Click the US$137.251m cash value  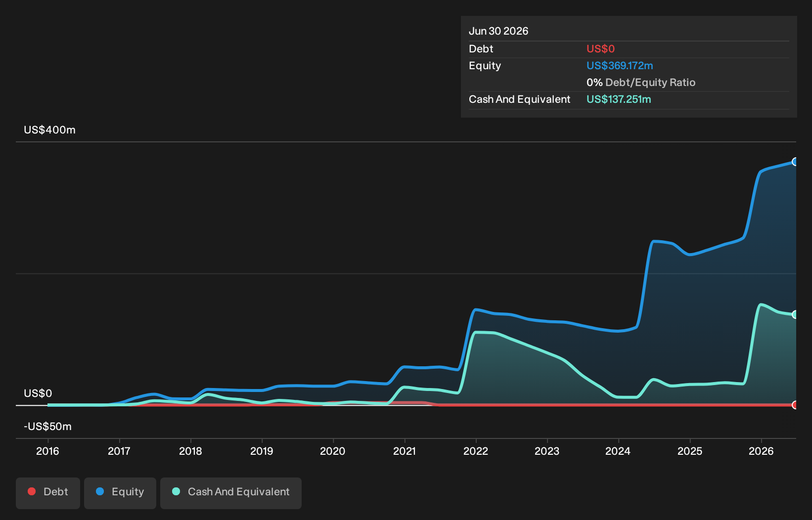[x=619, y=99]
